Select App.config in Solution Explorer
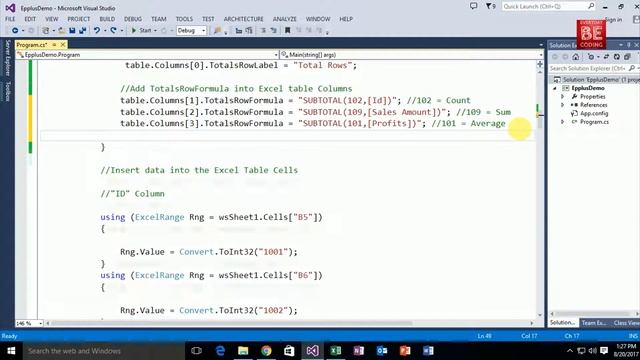This screenshot has width=640, height=360. (x=594, y=113)
